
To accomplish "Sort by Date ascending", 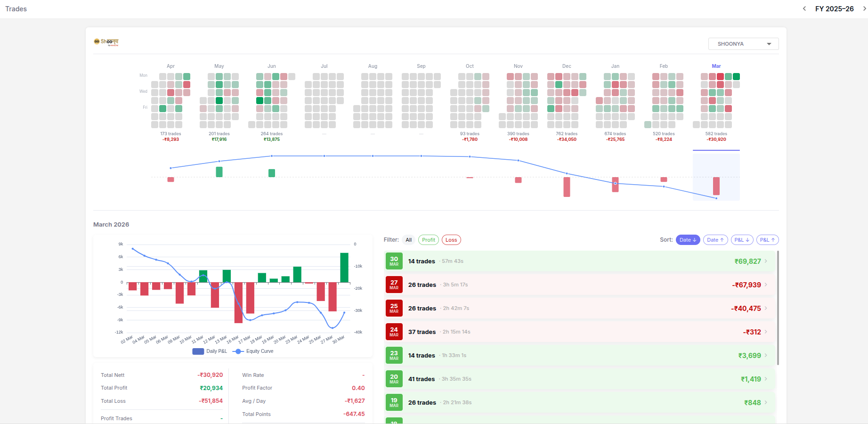I will (x=715, y=240).
